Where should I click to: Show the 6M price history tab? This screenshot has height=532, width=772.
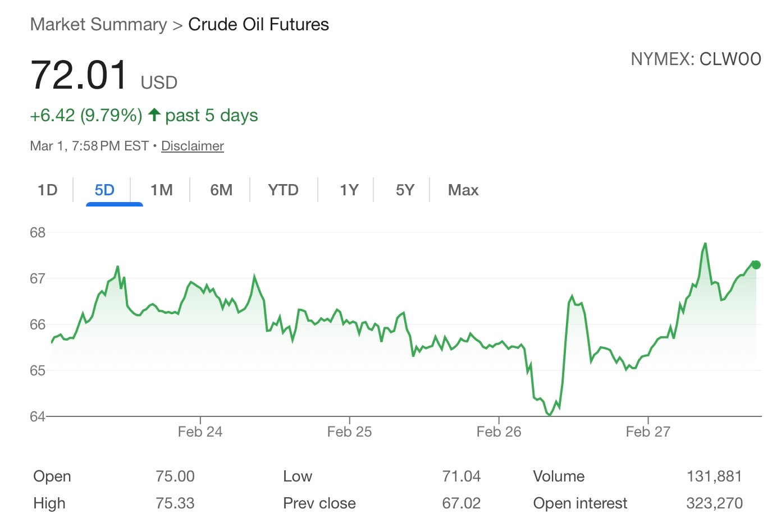pos(221,190)
